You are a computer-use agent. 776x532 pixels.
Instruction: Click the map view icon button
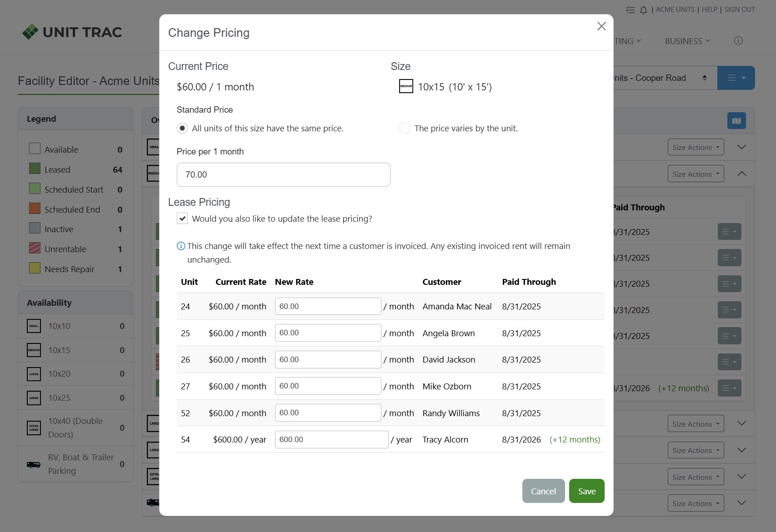tap(736, 121)
